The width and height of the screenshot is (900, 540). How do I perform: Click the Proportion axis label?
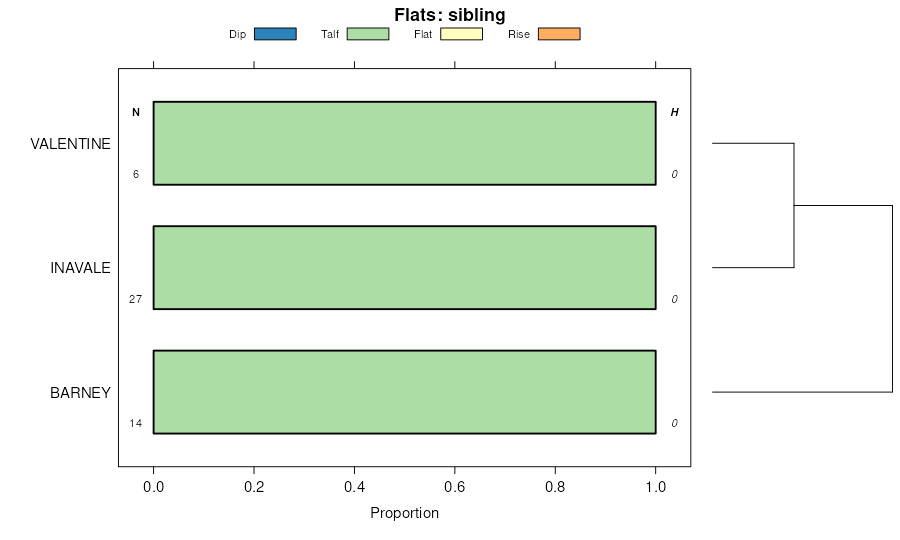[x=404, y=513]
